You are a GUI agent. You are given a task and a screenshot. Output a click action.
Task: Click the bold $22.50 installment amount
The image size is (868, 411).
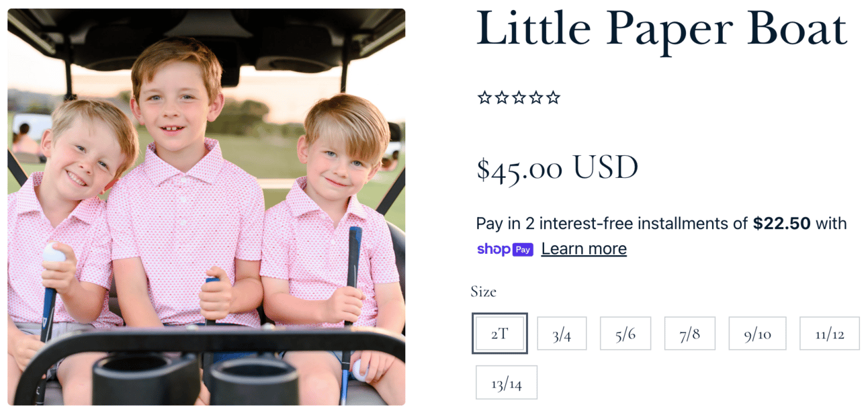pyautogui.click(x=782, y=223)
